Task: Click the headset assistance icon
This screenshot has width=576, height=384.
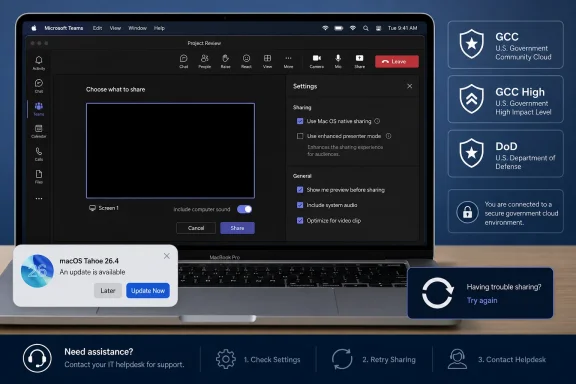Action: point(37,358)
